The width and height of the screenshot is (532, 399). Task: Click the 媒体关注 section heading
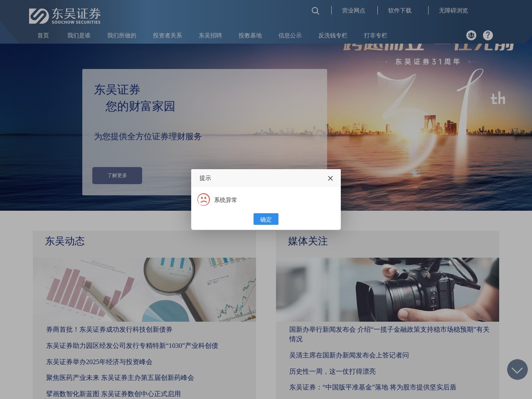308,241
